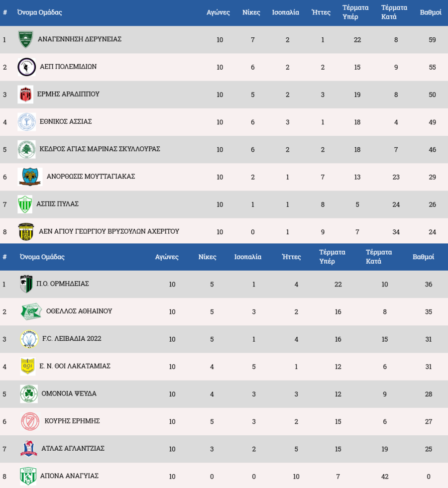Viewport: 448px width, 488px height.
Task: Click the ΑΕΠ ΠΟΛΕΜΙΔΙΩΝ team logo
Action: point(26,67)
